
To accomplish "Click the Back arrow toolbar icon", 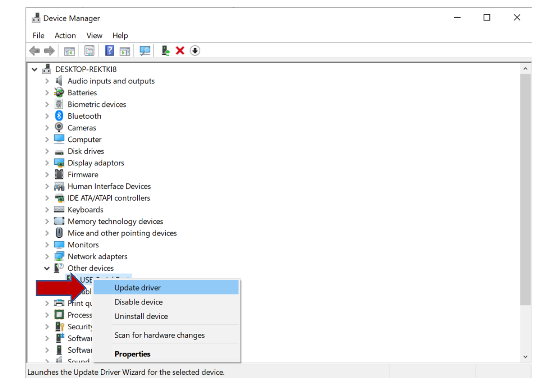I will (34, 51).
